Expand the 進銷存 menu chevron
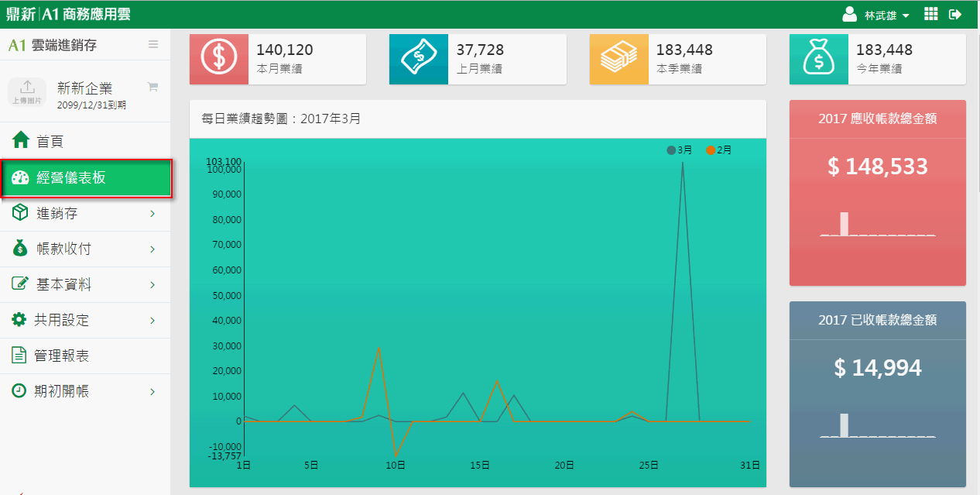 (152, 214)
